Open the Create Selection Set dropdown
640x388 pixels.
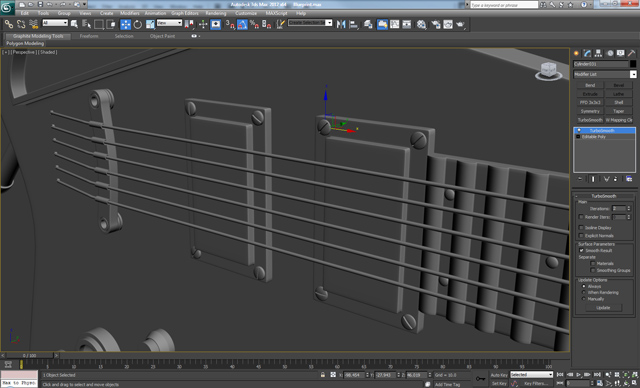click(310, 23)
